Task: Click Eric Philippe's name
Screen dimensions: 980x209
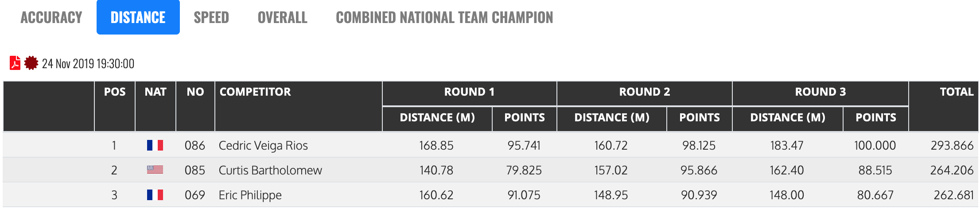Action: point(250,195)
